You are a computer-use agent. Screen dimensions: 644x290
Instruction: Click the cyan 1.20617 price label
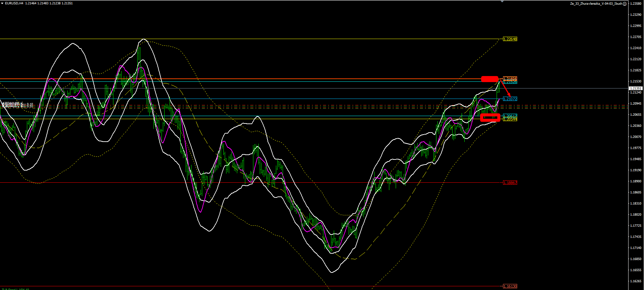[510, 116]
